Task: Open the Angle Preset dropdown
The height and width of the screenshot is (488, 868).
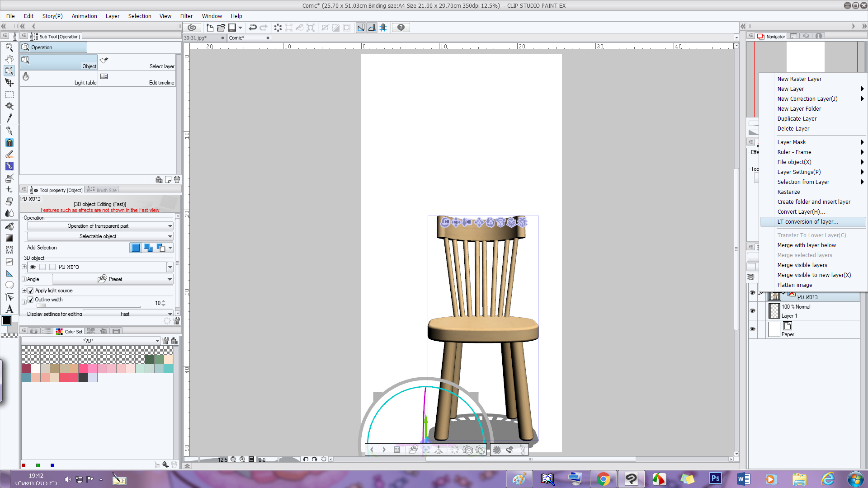Action: click(x=113, y=279)
